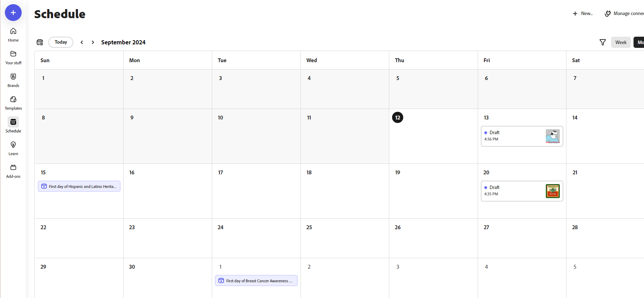Jump to today with the Today button
644x298 pixels.
click(x=60, y=42)
